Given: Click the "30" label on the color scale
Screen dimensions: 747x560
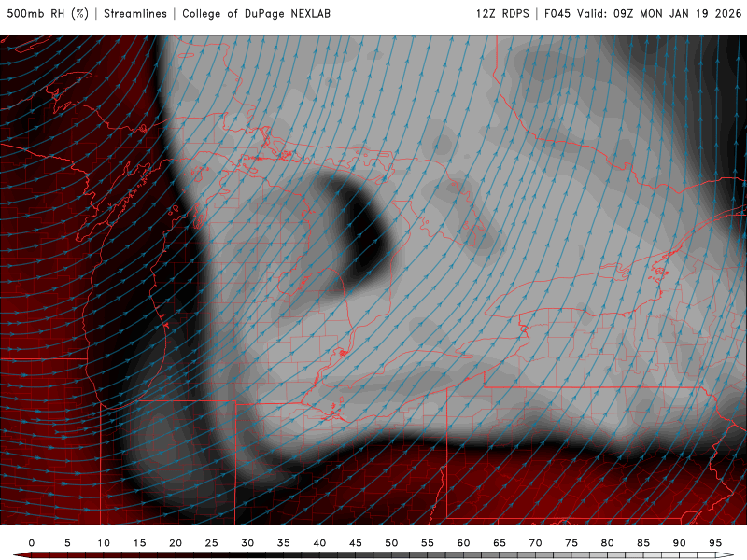Looking at the screenshot, I should [x=247, y=543].
